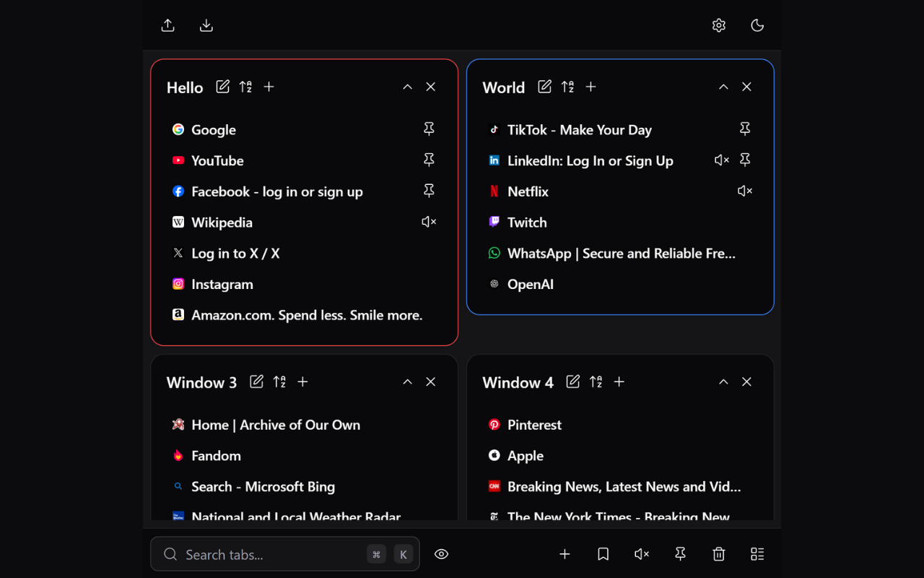Click the trash delete icon

tap(719, 554)
